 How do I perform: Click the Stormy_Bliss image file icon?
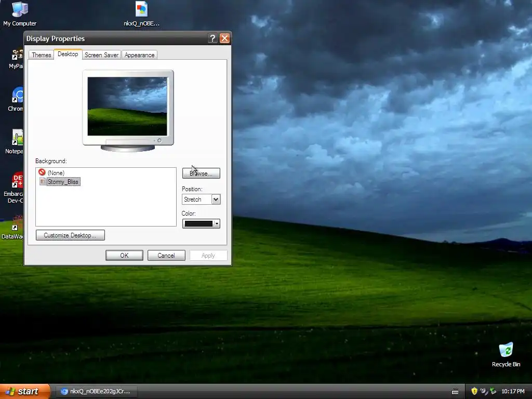[x=43, y=181]
